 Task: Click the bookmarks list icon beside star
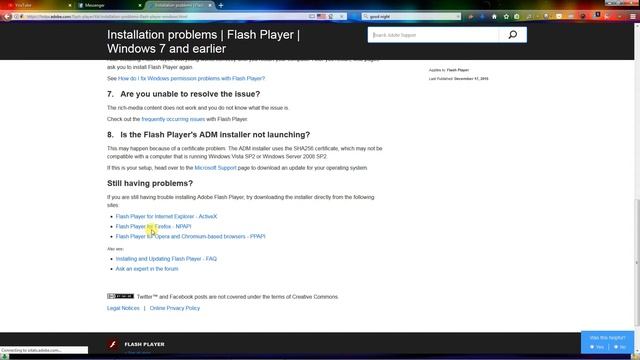[517, 17]
